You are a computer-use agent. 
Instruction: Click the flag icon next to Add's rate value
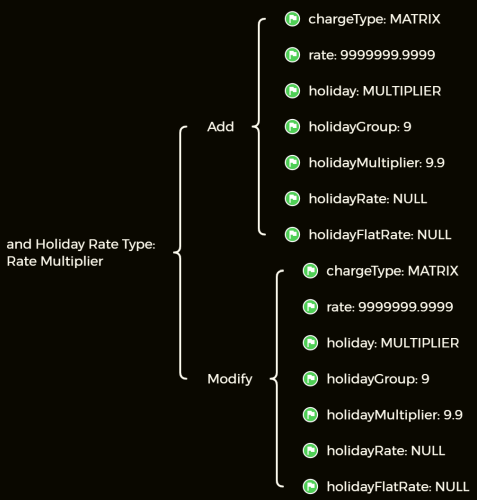[x=292, y=55]
